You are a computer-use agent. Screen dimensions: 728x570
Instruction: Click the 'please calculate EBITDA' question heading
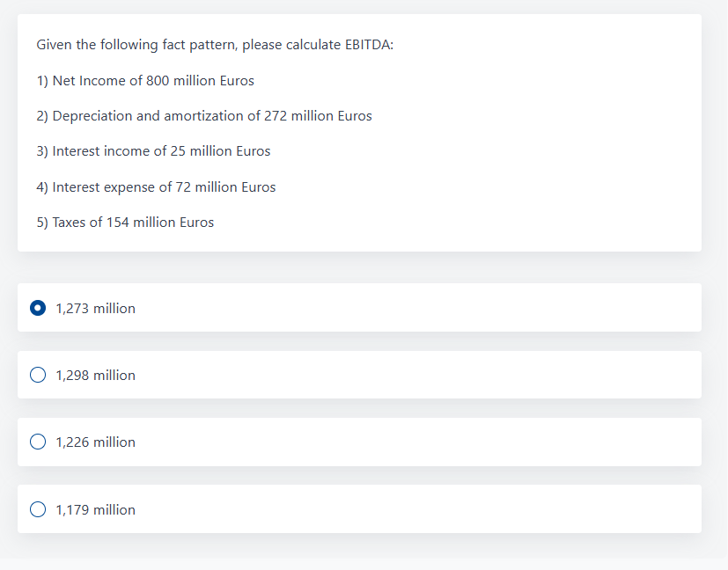[x=215, y=45]
